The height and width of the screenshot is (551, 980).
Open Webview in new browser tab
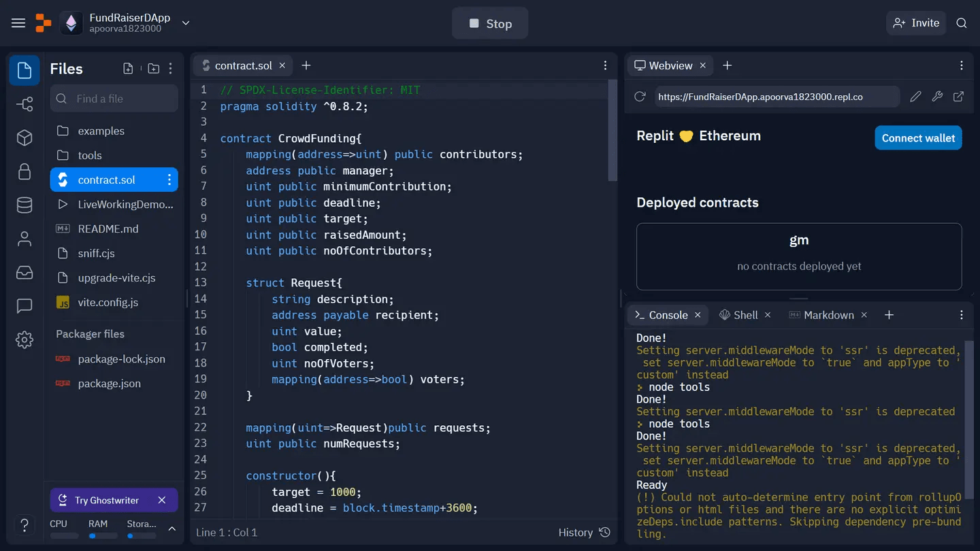click(958, 97)
